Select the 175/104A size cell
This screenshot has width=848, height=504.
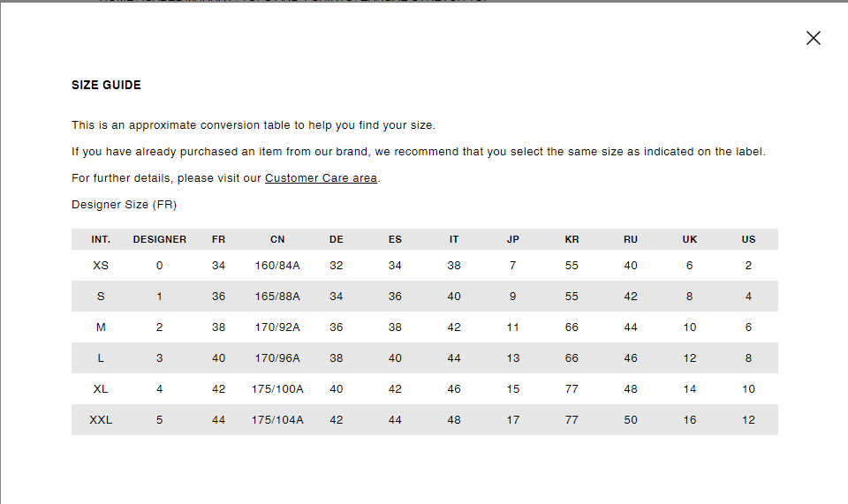tap(277, 420)
